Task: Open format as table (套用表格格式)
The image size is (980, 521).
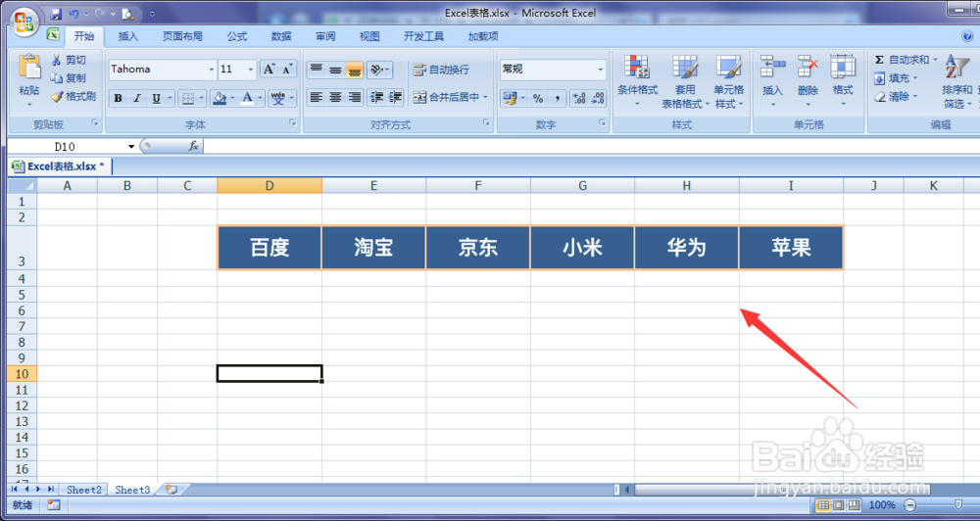Action: (685, 81)
